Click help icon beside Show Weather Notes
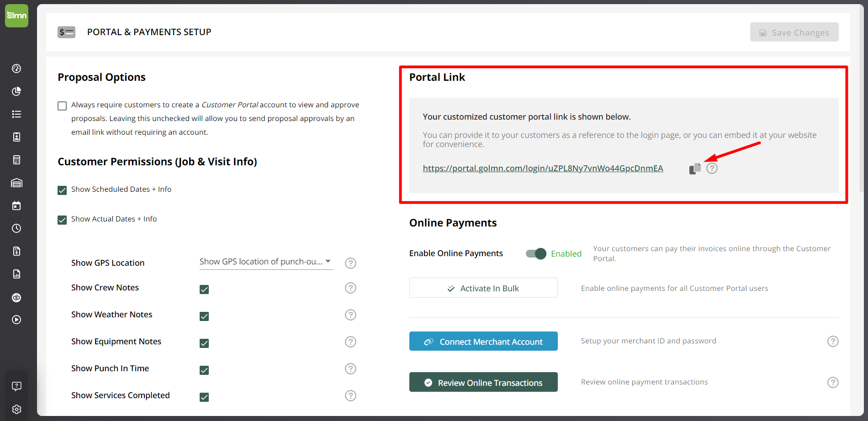This screenshot has height=421, width=868. (x=350, y=315)
